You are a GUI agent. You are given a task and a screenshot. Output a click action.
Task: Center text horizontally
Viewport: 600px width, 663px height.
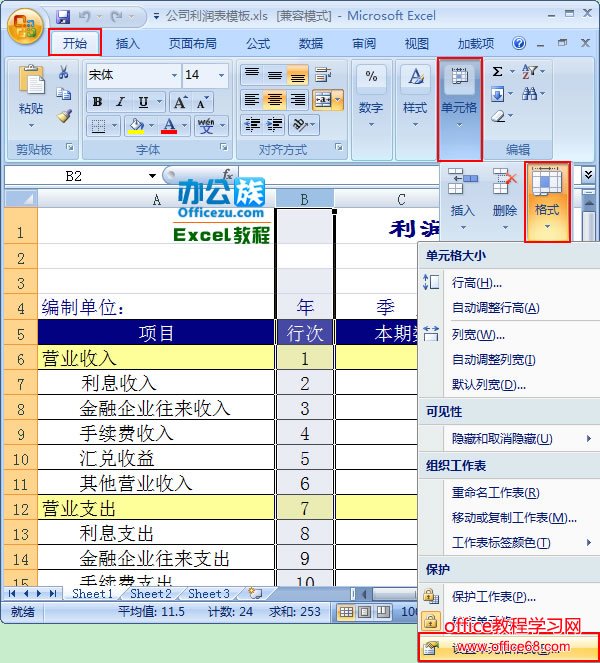click(275, 100)
